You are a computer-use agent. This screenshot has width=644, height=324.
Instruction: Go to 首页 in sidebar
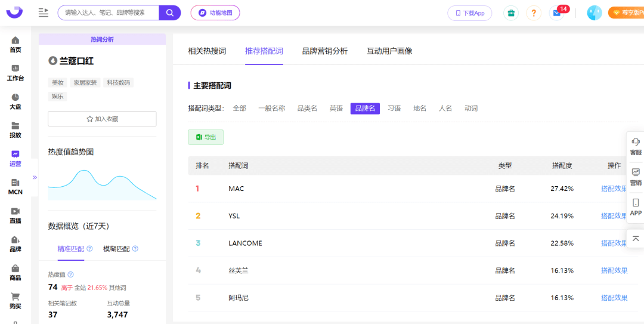[x=15, y=45]
